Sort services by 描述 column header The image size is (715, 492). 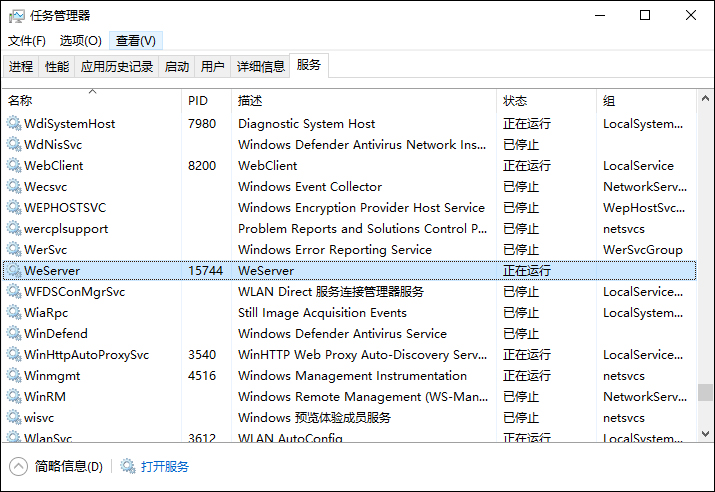(364, 101)
